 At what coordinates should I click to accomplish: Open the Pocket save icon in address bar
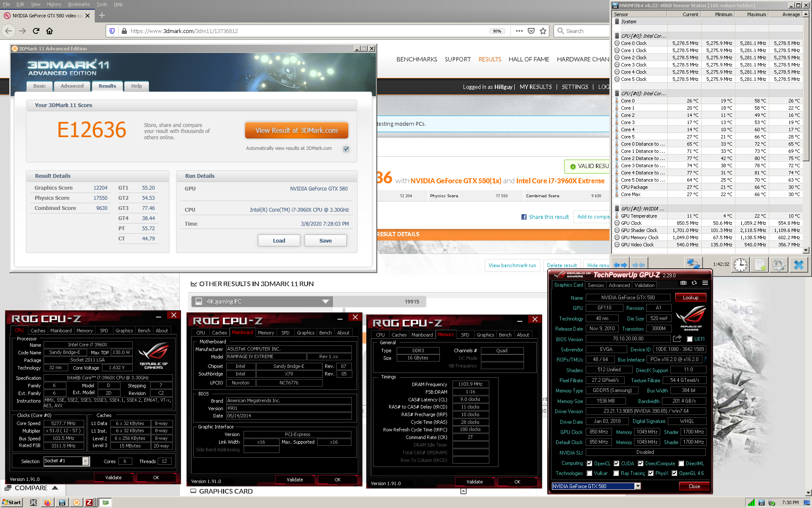coord(531,31)
